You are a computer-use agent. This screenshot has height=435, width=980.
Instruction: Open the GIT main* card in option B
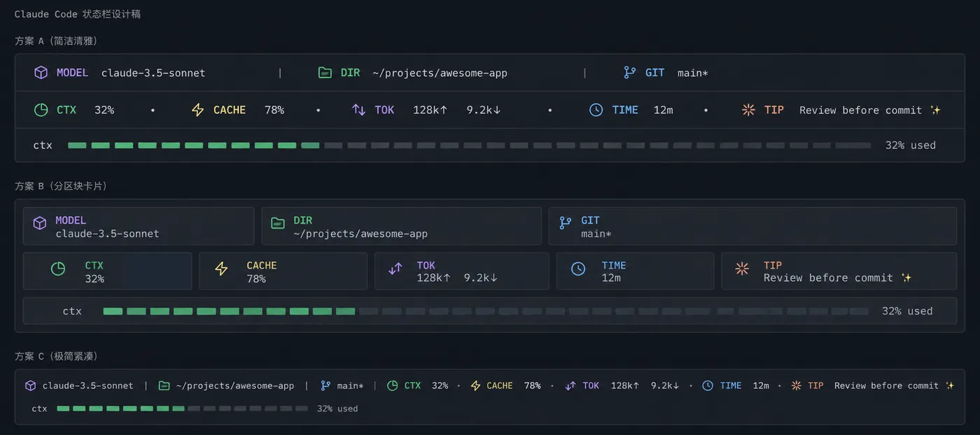(x=752, y=226)
